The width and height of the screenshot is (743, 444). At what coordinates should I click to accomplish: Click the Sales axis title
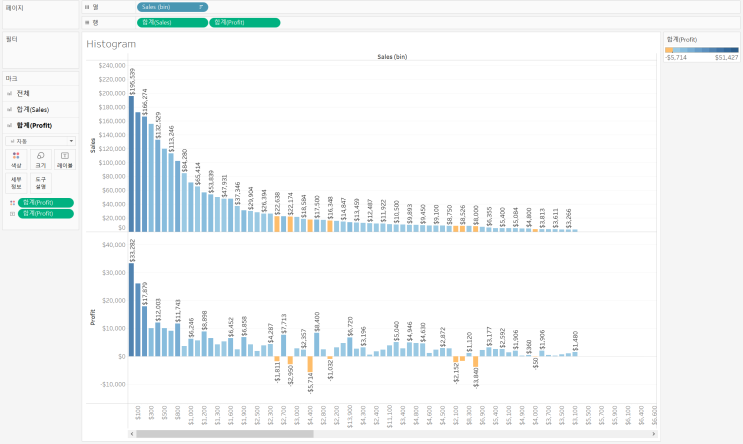[93, 145]
